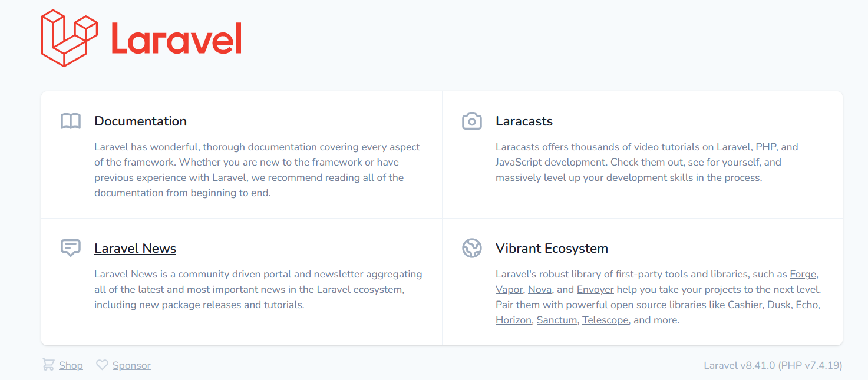This screenshot has height=380, width=868.
Task: Open the Echo link
Action: (806, 305)
